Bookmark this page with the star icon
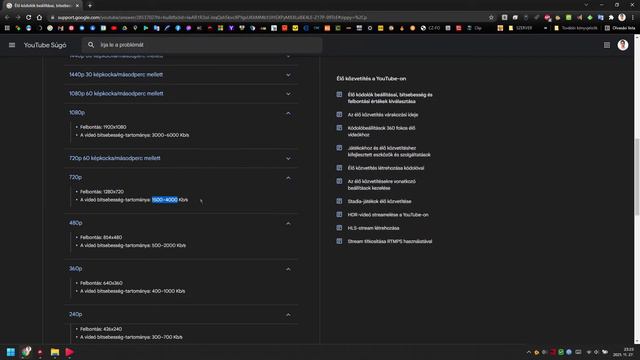This screenshot has width=640, height=360. tap(491, 18)
